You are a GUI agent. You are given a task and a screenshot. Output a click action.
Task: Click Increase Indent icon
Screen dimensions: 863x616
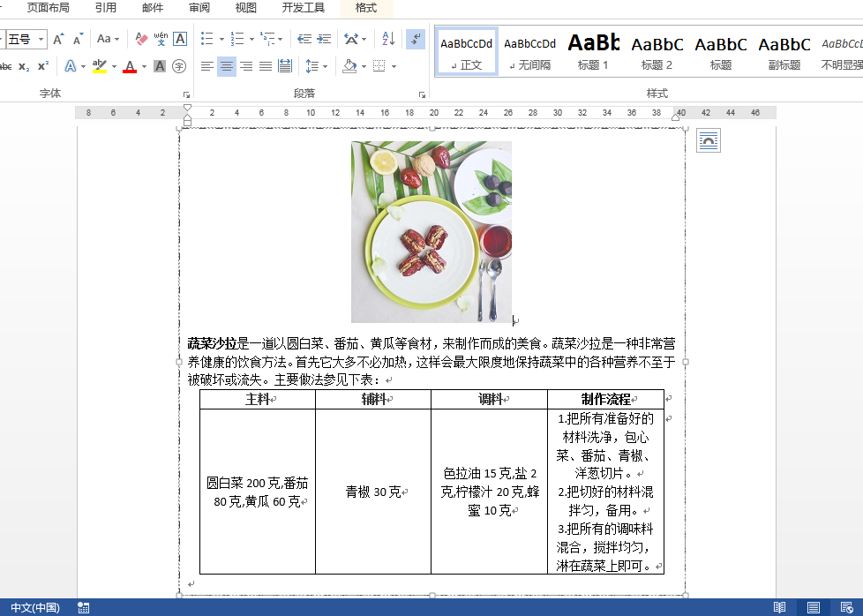click(x=324, y=39)
